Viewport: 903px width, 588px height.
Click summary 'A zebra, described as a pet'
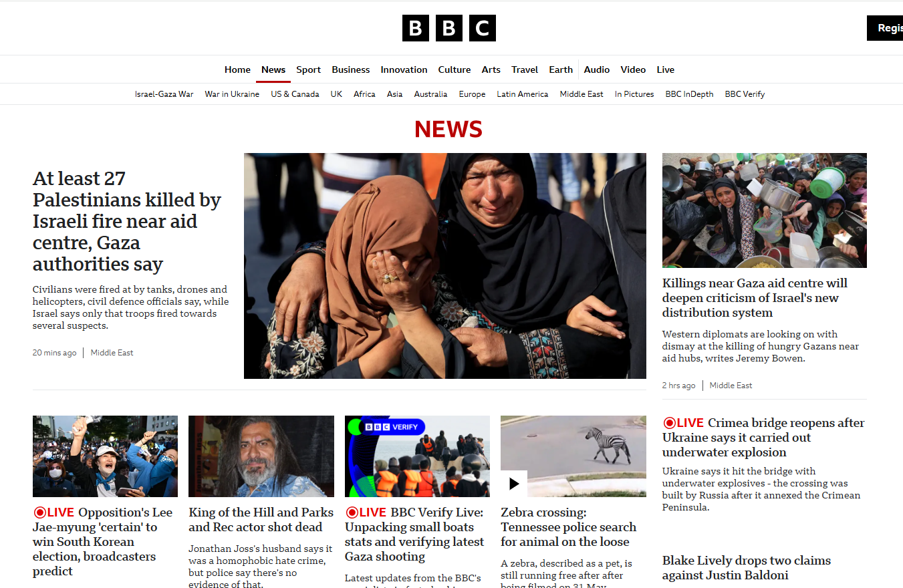(x=566, y=573)
